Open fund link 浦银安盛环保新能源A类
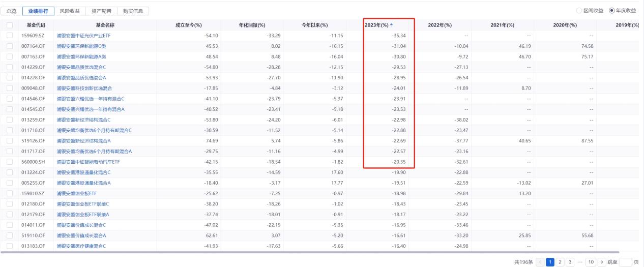 [x=81, y=56]
